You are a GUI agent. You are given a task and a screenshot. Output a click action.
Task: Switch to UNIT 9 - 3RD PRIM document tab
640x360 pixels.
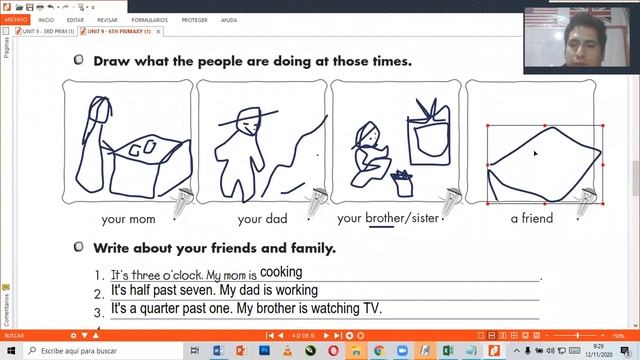tap(45, 31)
